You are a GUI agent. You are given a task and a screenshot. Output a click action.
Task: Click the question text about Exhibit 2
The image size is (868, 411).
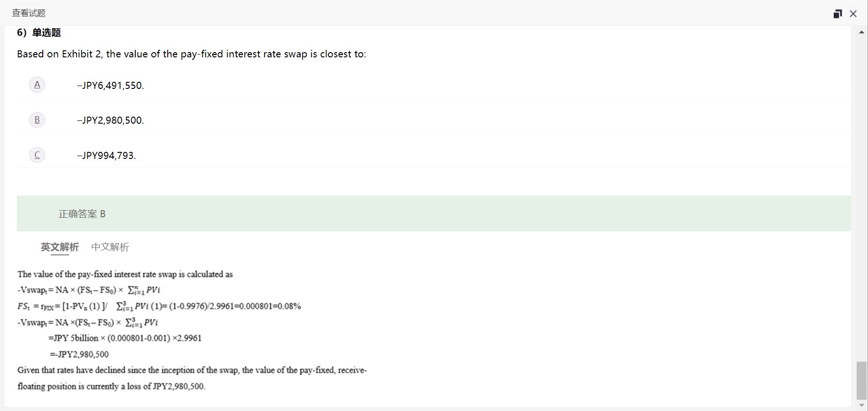point(191,54)
